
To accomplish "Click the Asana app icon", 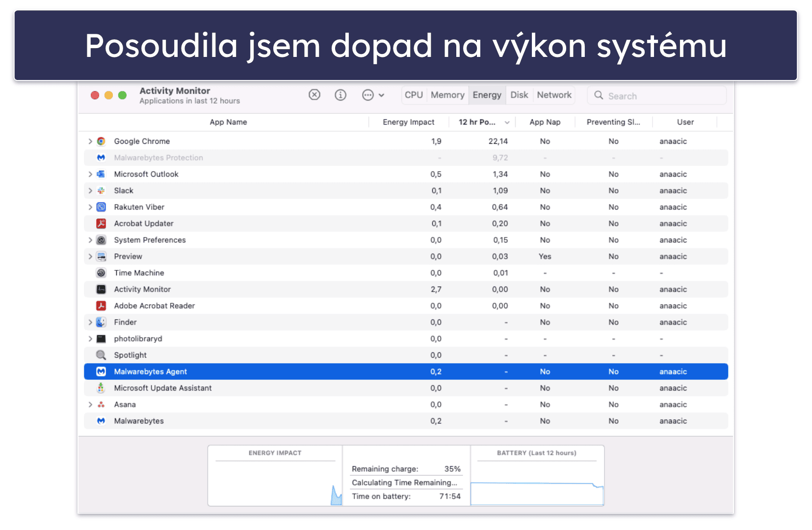I will (x=101, y=404).
